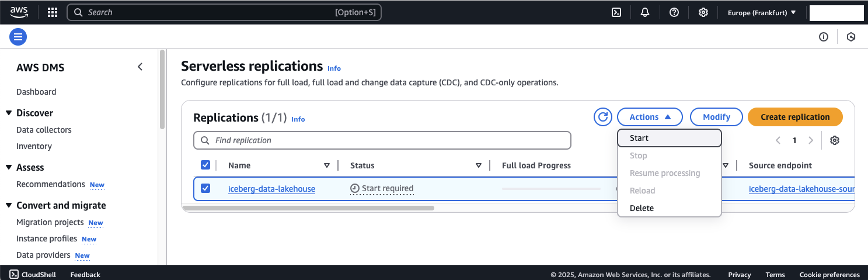Click the help question mark icon
Viewport: 868px width, 280px height.
674,12
